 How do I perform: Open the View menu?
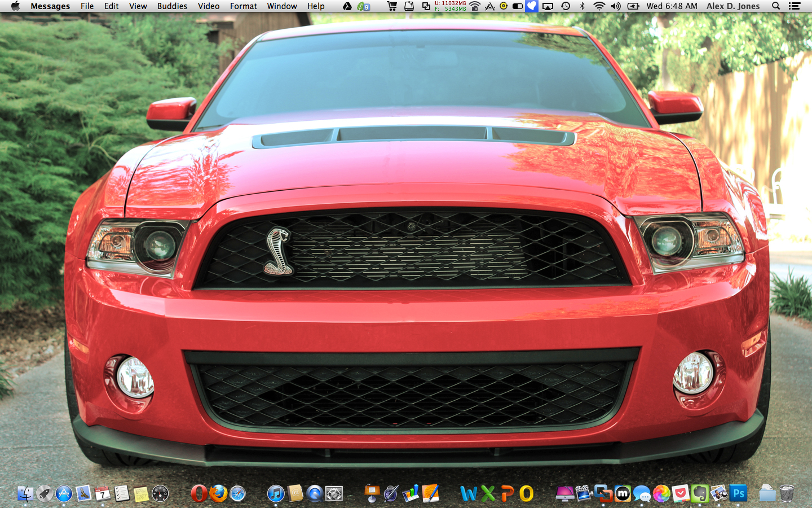tap(138, 6)
